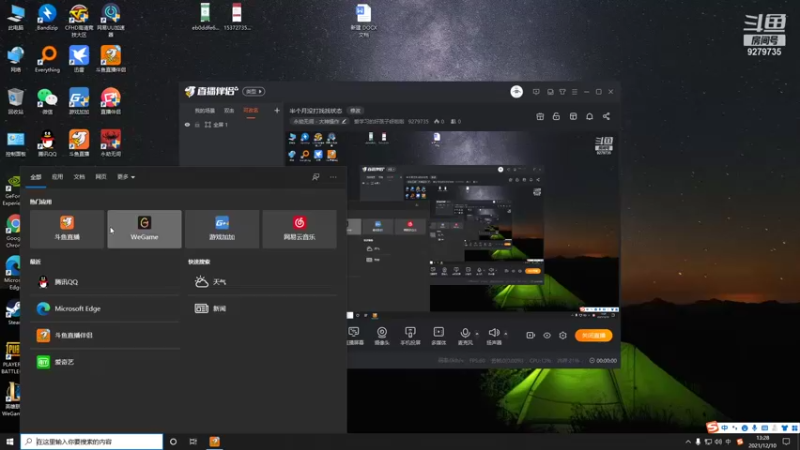Show hidden icons chevron in system tray

tap(688, 442)
